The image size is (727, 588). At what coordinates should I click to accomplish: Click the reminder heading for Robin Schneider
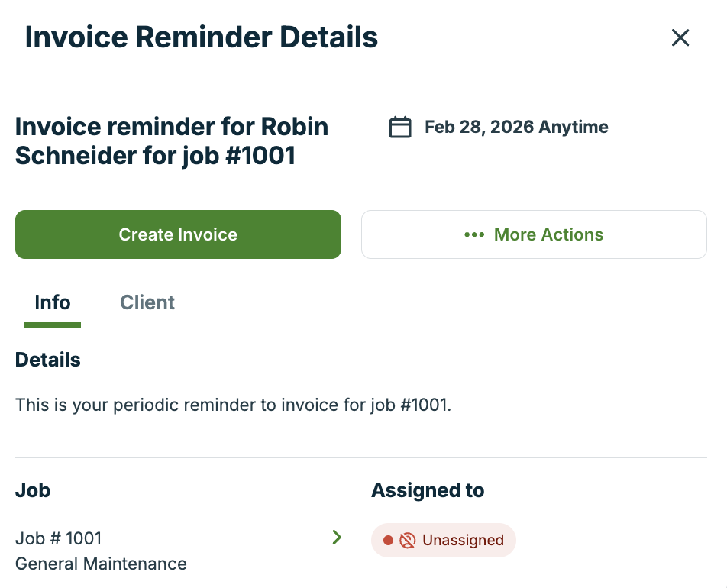pyautogui.click(x=171, y=141)
